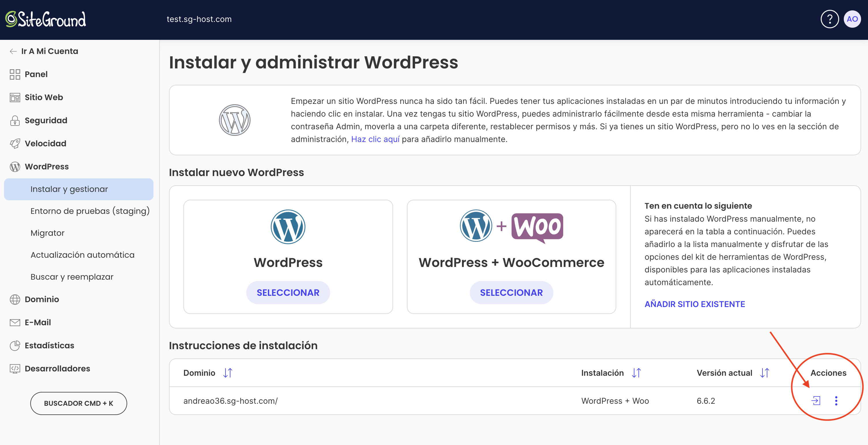Click the Seguridad lock icon
The image size is (868, 445).
pos(15,120)
